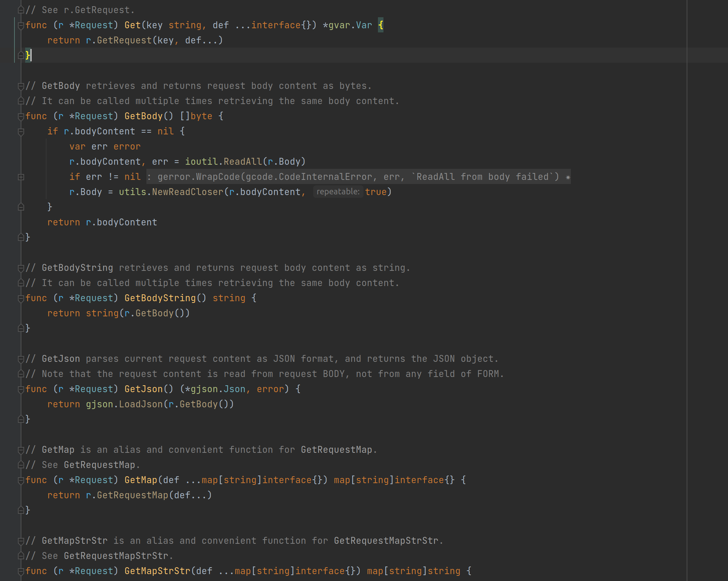Click 'LoadJson' in the gjson.LoadJson call
This screenshot has height=581, width=728.
(141, 404)
